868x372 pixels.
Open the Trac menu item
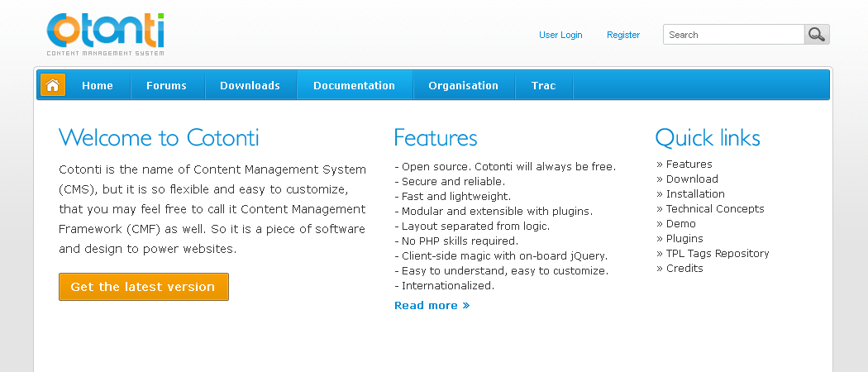pos(544,85)
